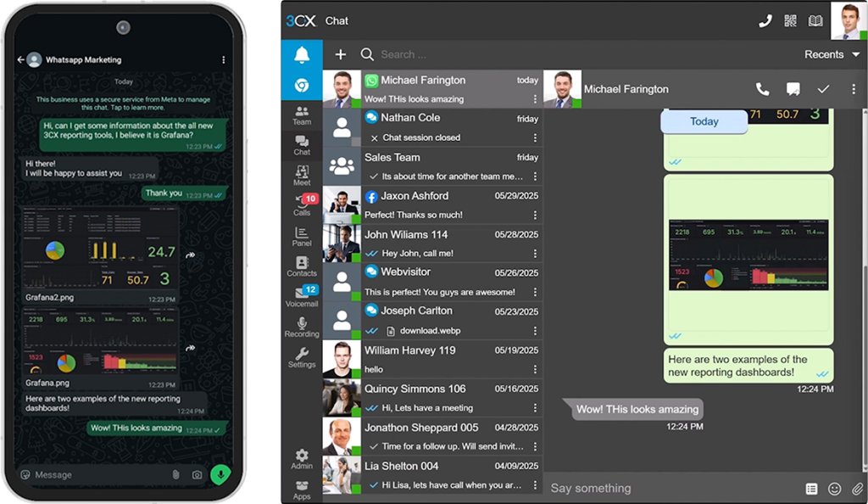Click the phone dialer icon in top bar
The height and width of the screenshot is (504, 868).
coord(765,21)
